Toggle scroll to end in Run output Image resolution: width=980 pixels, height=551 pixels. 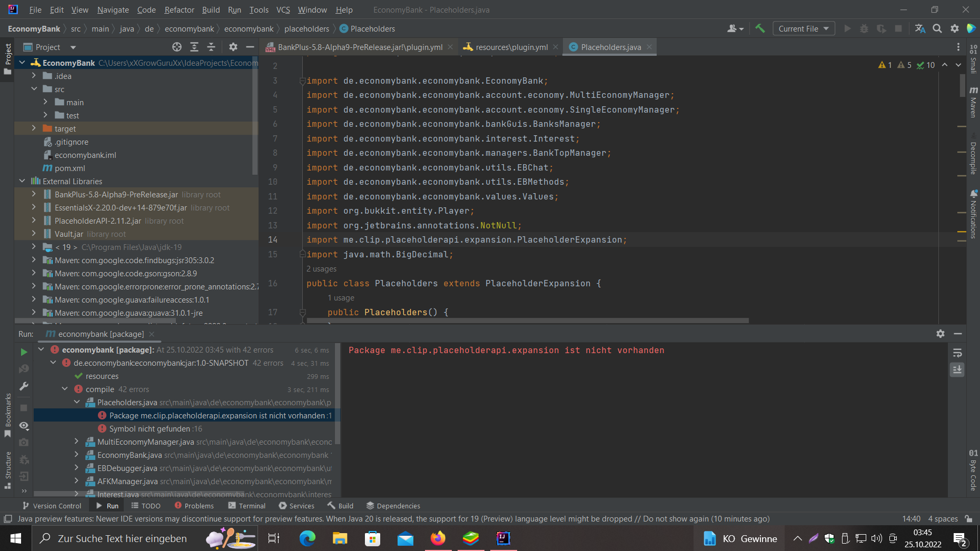click(957, 369)
